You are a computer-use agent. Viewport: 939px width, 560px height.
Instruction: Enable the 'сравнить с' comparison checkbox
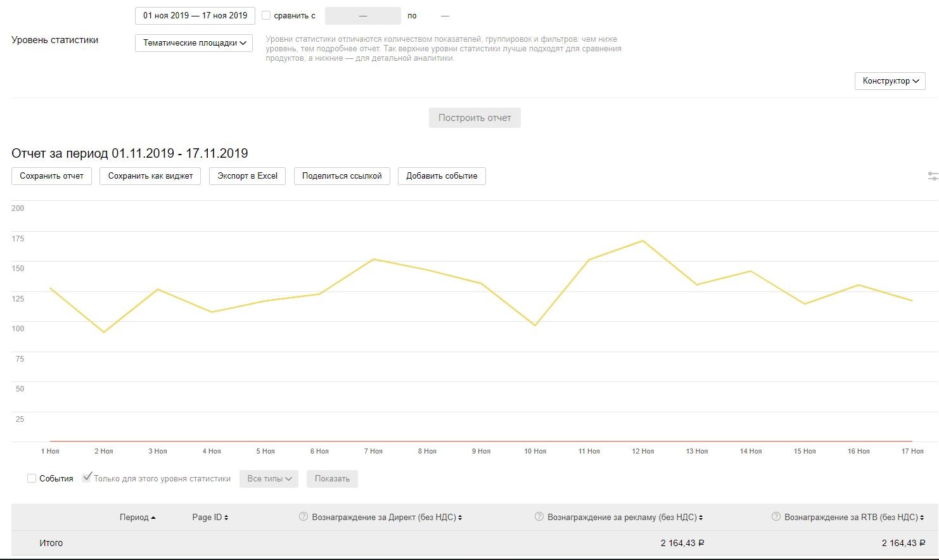266,15
